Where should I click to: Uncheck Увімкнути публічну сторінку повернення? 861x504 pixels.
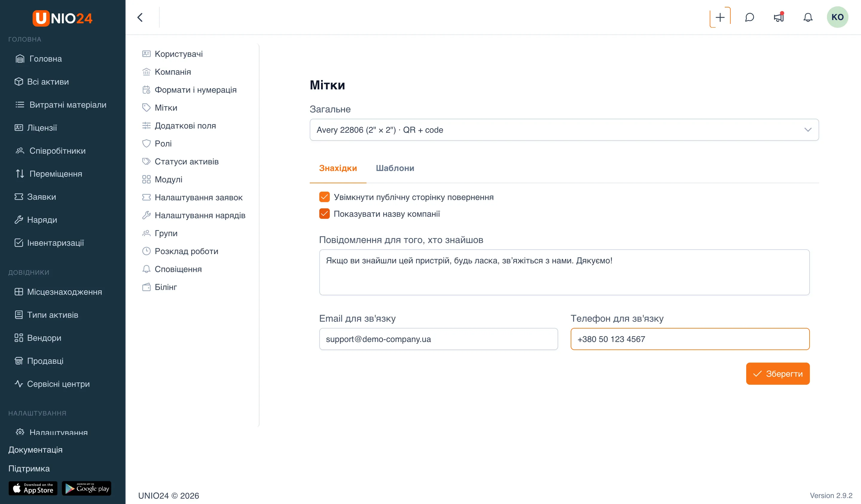pos(324,197)
